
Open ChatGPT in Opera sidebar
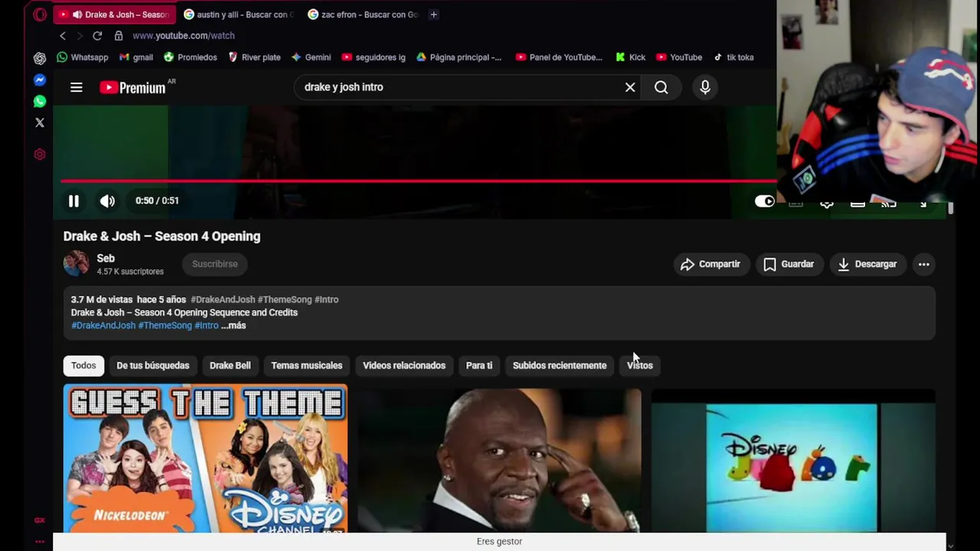(40, 58)
